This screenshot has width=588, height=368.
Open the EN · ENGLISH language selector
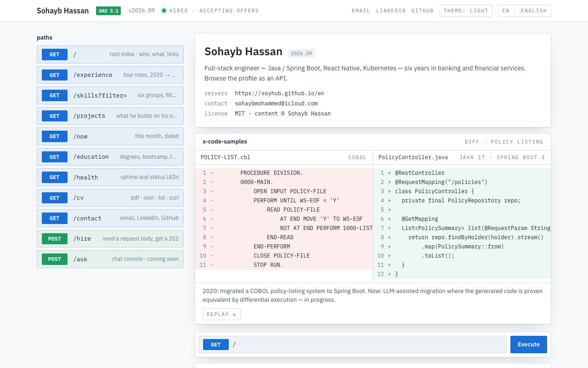tap(525, 11)
